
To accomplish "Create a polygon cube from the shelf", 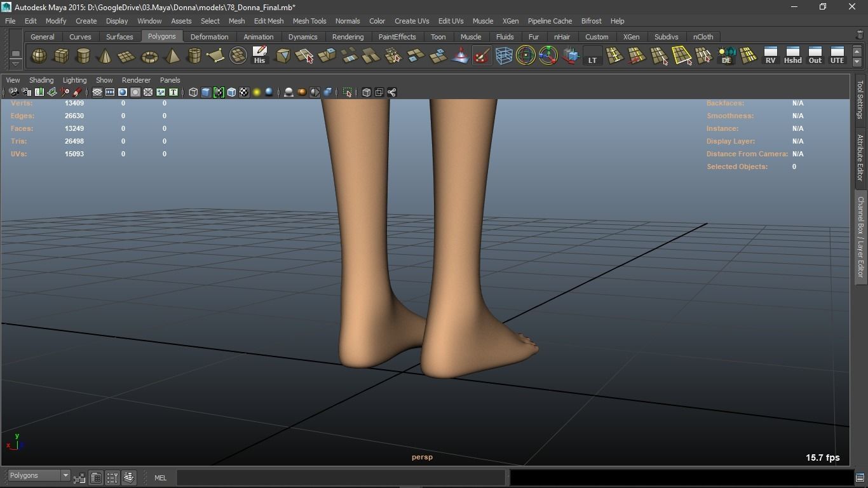I will (61, 56).
